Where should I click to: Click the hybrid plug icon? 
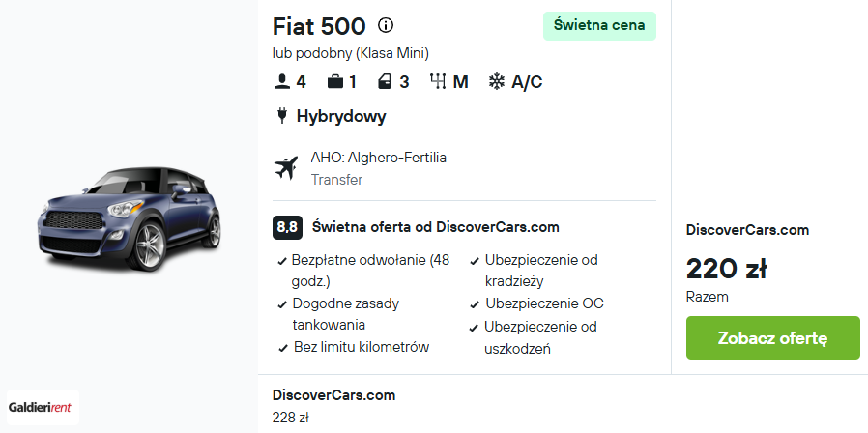[282, 116]
